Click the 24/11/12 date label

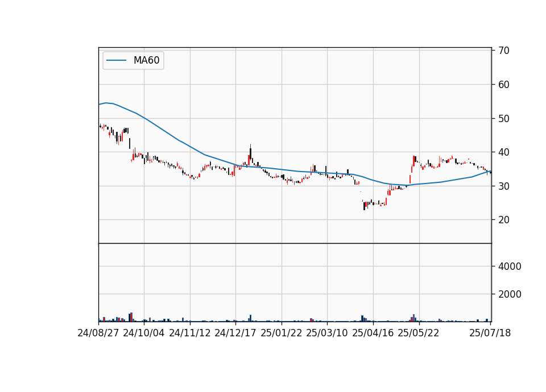pyautogui.click(x=190, y=333)
